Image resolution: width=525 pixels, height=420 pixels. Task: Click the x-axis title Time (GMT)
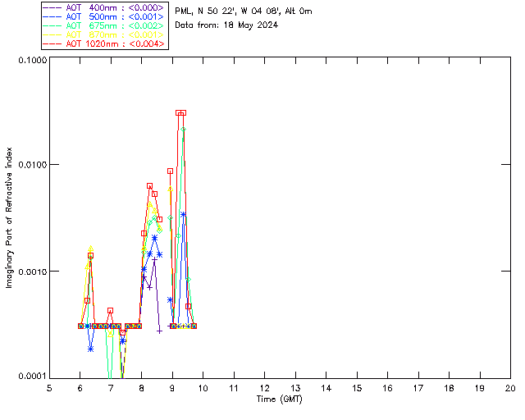pyautogui.click(x=280, y=398)
